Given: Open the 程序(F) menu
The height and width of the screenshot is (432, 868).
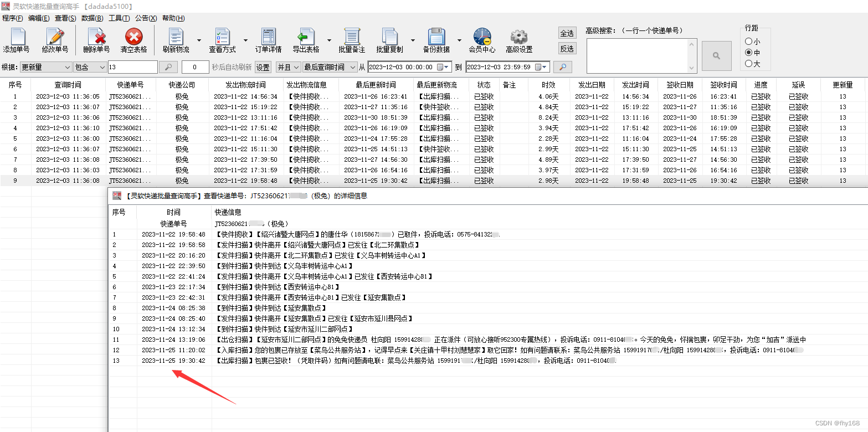Looking at the screenshot, I should click(13, 18).
